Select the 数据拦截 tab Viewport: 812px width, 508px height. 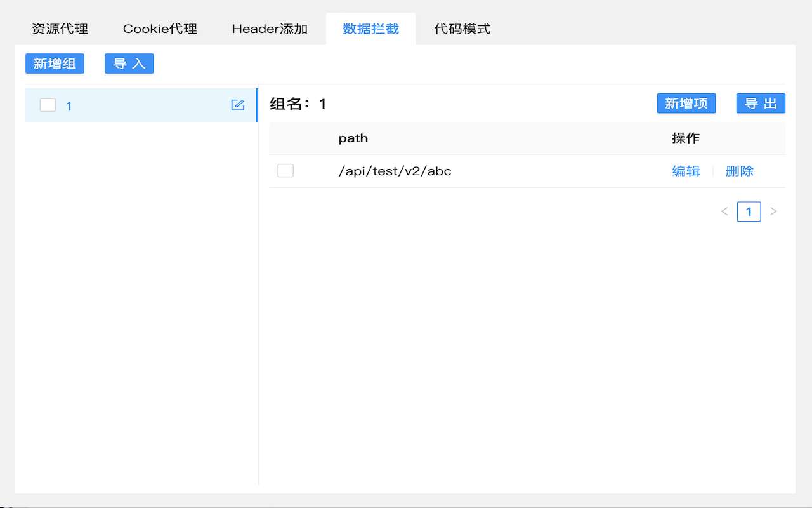click(x=370, y=29)
